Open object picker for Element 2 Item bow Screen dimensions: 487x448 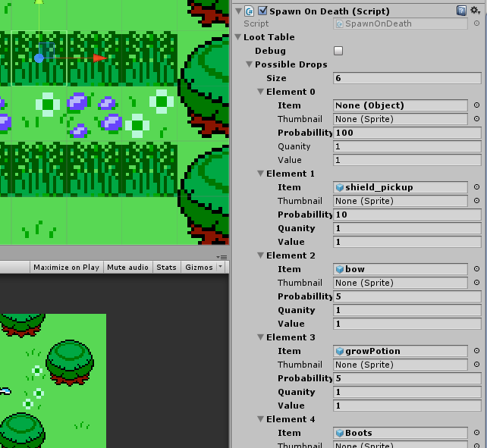476,269
